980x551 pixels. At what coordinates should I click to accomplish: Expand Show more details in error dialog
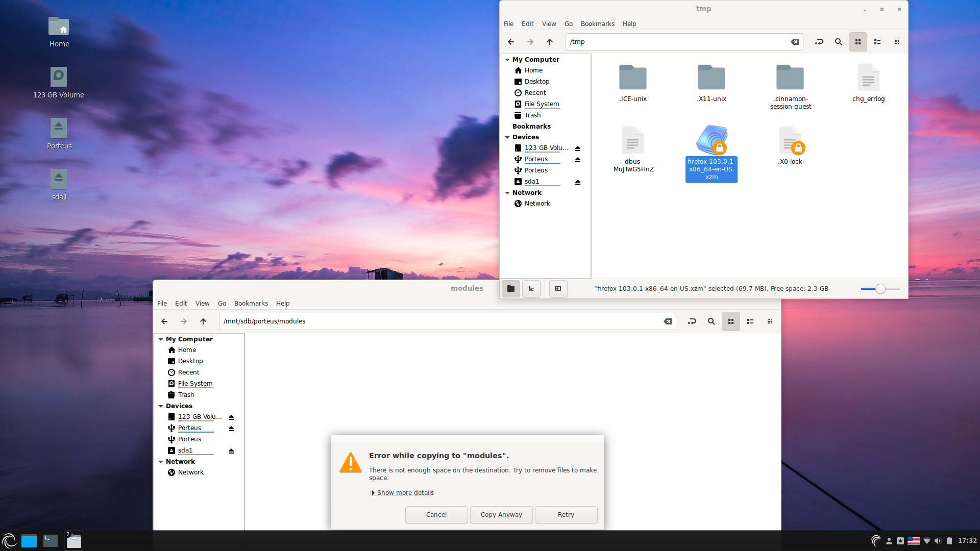[402, 493]
